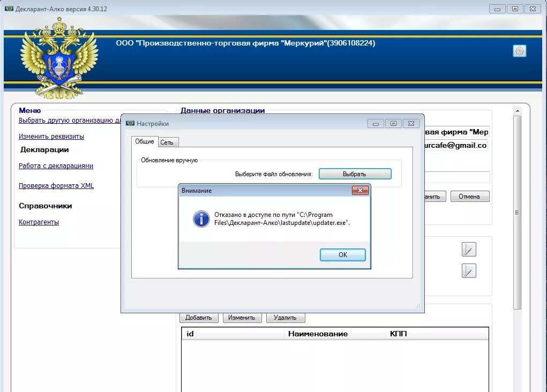Click the Выберите файл обновления label
The width and height of the screenshot is (547, 392).
coord(273,174)
